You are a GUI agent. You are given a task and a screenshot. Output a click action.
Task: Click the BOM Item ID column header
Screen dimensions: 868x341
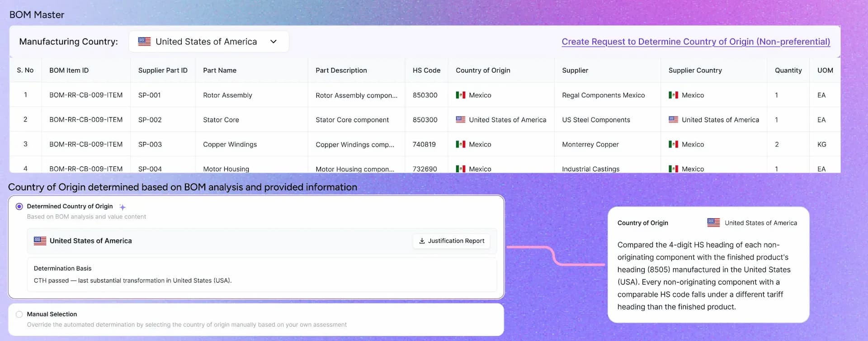[69, 70]
